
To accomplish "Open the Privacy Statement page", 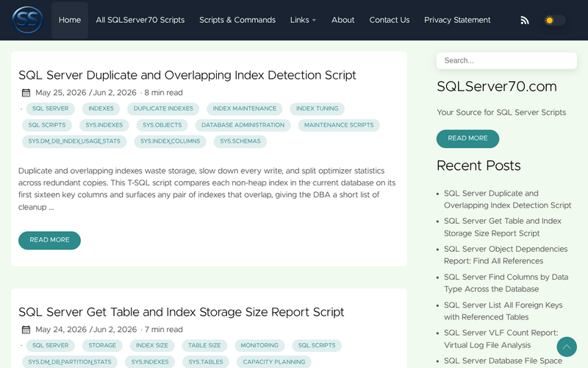I will pos(457,20).
